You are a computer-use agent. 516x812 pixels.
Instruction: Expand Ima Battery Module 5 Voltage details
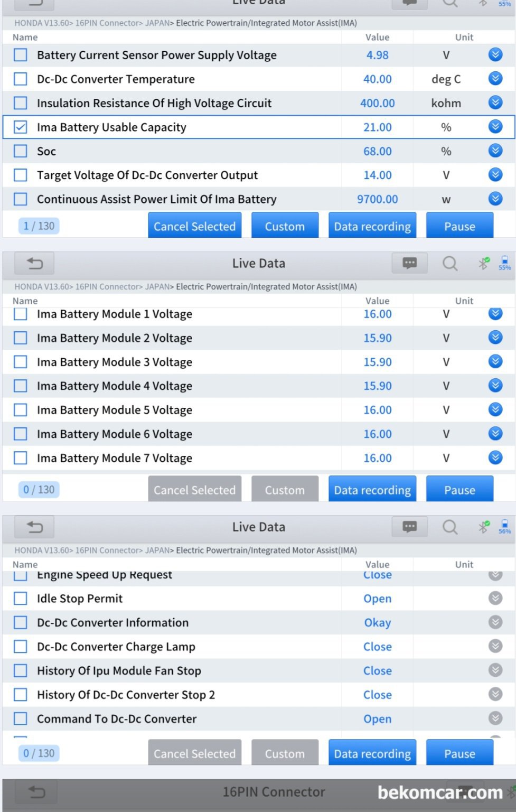tap(495, 409)
